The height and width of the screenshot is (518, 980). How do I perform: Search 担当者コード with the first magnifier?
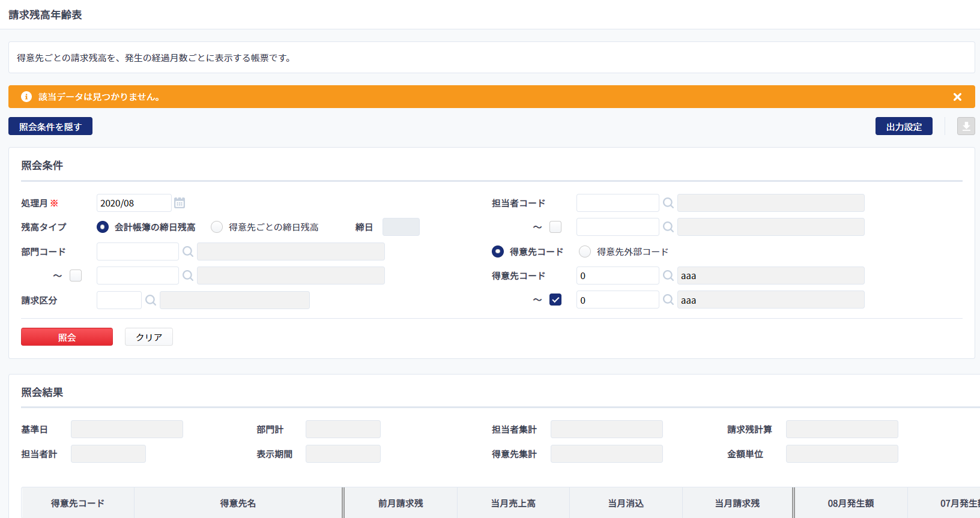(668, 203)
